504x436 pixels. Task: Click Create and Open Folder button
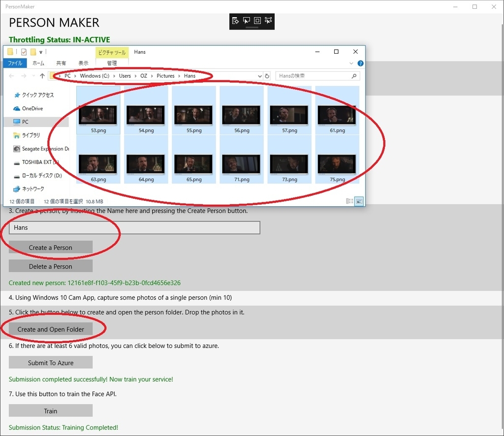click(x=51, y=329)
